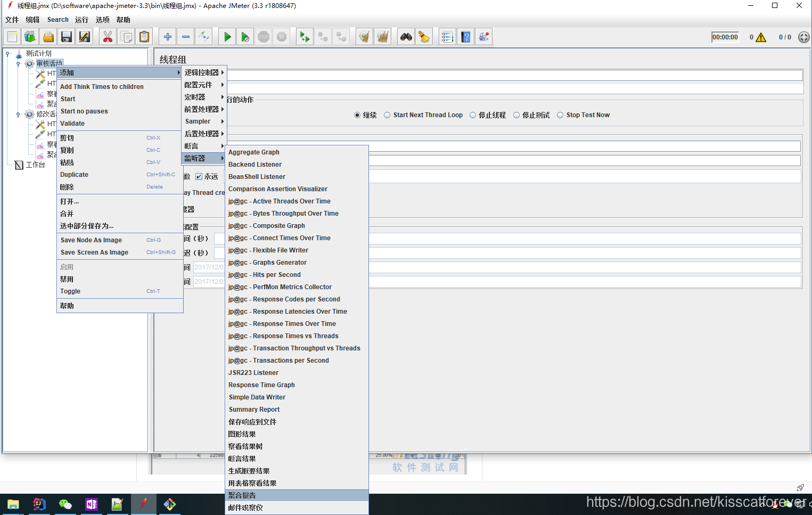Open the Templates icon in toolbar
Image resolution: width=812 pixels, height=515 pixels.
coord(30,37)
